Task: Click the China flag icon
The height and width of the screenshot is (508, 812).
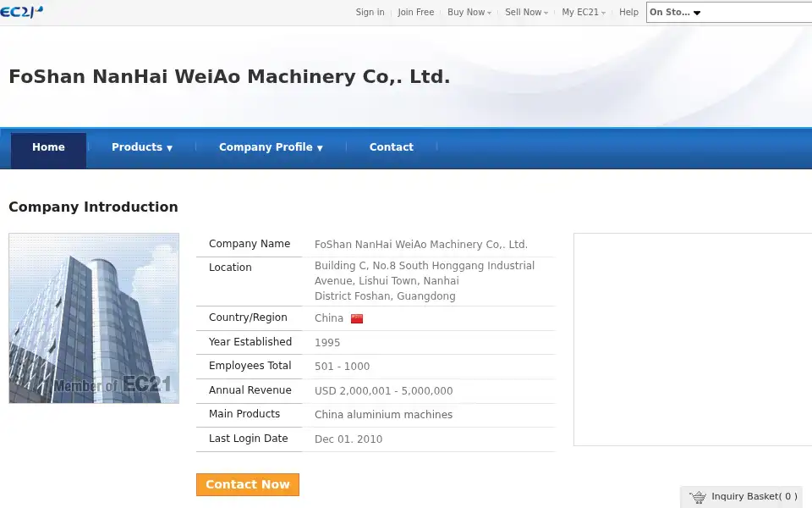Action: click(x=357, y=318)
